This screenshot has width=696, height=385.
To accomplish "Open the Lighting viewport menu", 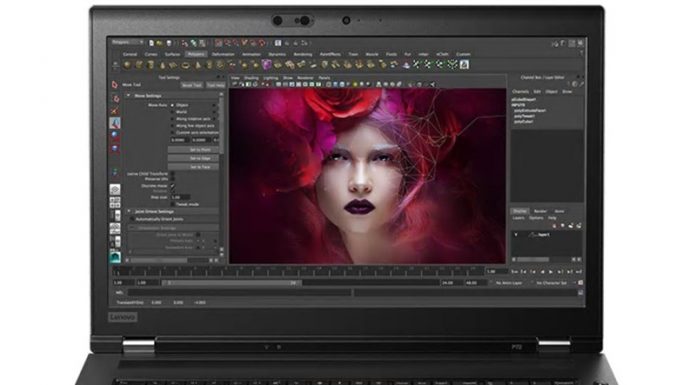I will click(x=270, y=78).
